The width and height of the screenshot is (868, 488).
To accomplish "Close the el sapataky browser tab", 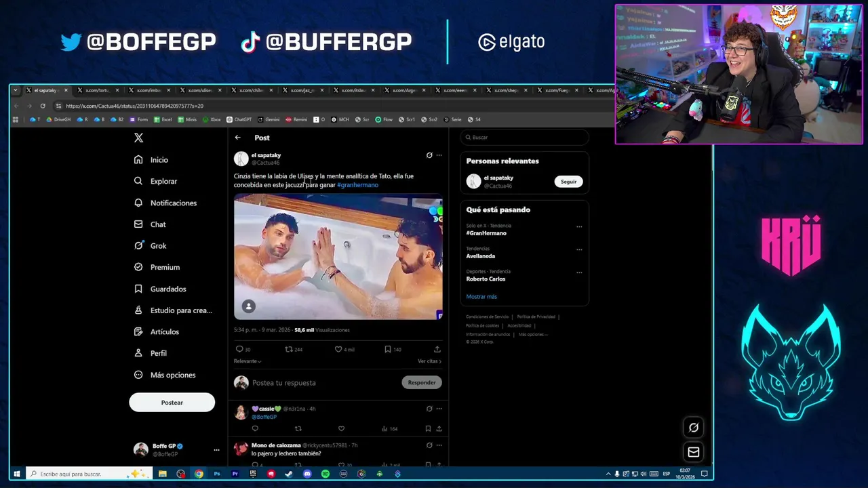I will [x=66, y=90].
